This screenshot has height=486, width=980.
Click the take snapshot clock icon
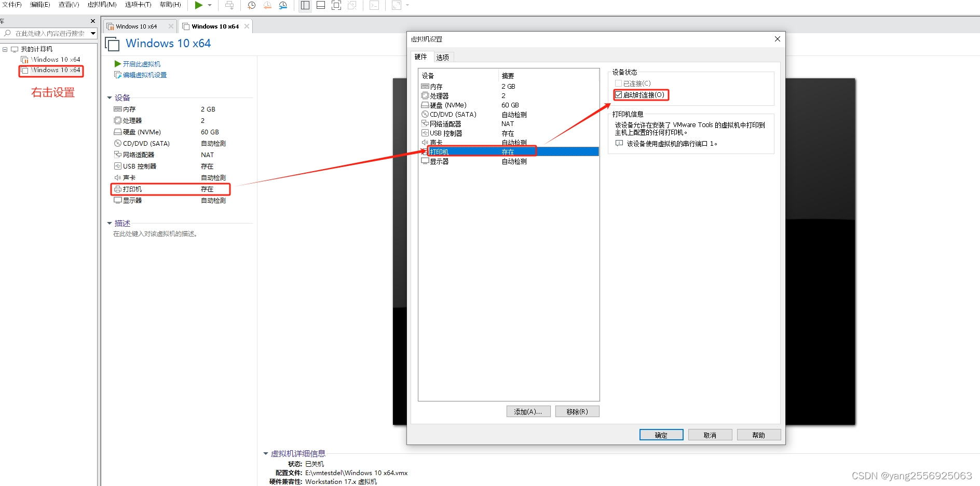pyautogui.click(x=251, y=5)
